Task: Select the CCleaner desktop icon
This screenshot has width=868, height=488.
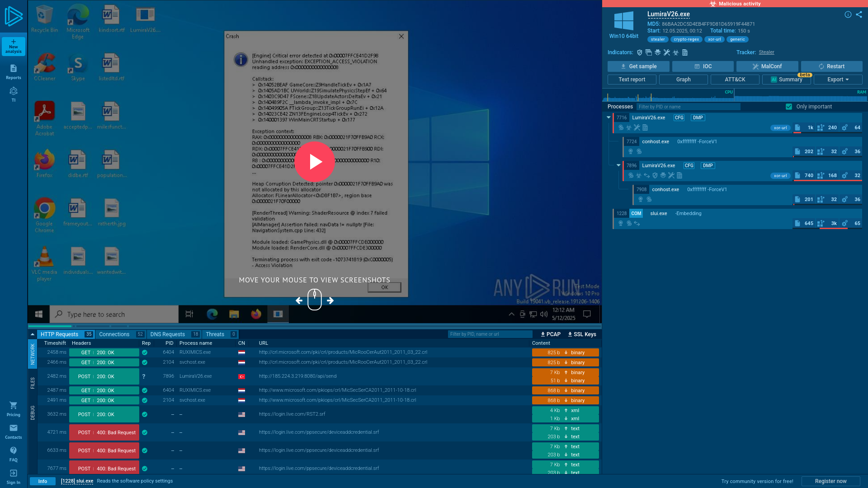Action: click(44, 67)
